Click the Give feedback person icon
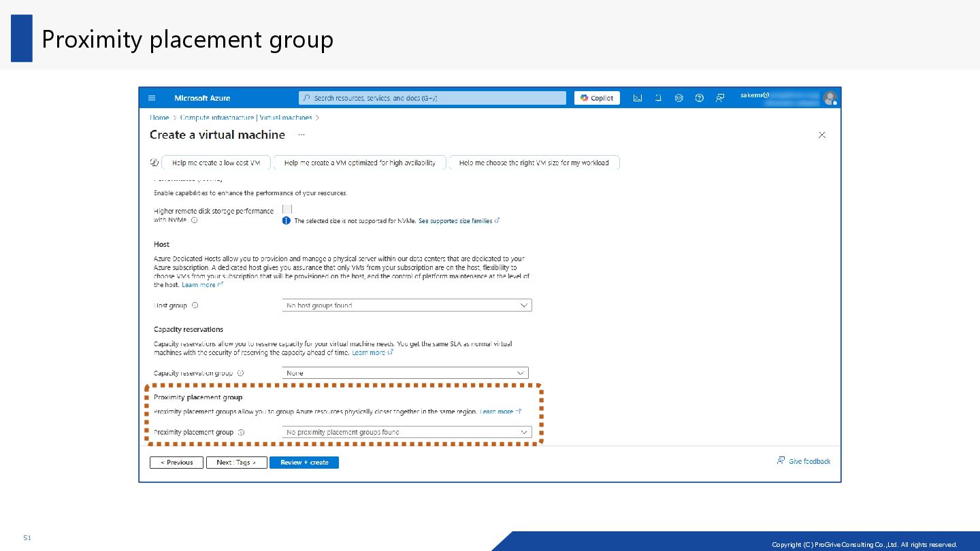The width and height of the screenshot is (980, 551). [781, 461]
